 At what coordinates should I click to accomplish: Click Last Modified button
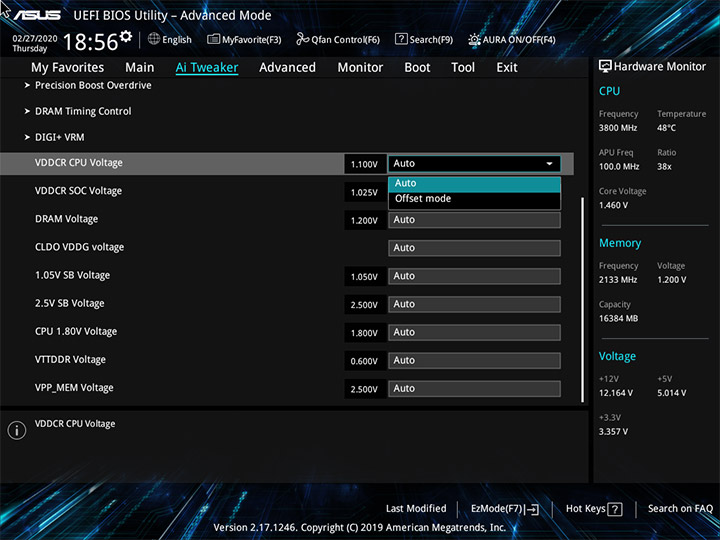(416, 509)
